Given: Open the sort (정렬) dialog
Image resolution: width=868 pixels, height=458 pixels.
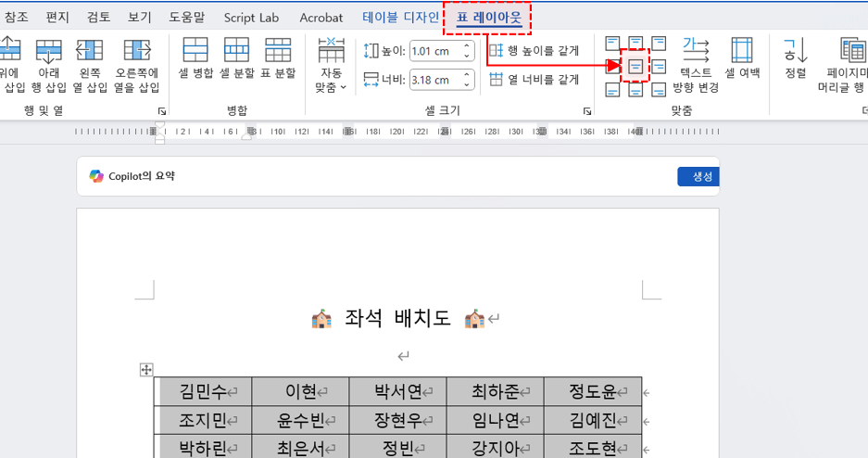Looking at the screenshot, I should (796, 58).
